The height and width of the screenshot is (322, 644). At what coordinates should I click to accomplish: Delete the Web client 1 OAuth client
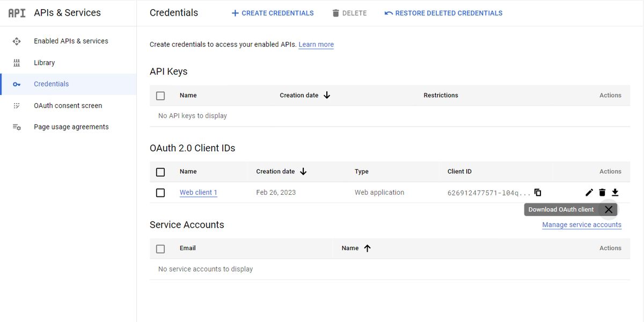point(602,193)
